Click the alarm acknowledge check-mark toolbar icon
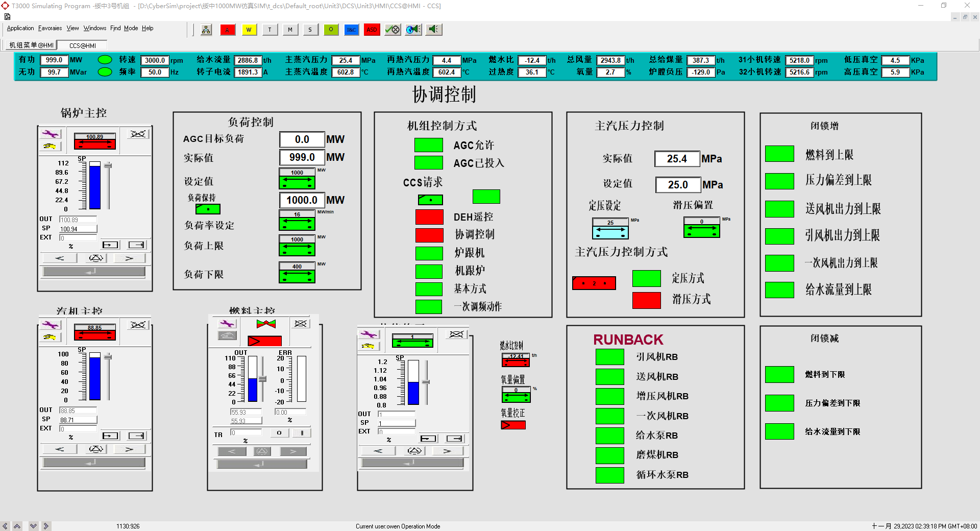Viewport: 980px width, 531px height. coord(392,30)
